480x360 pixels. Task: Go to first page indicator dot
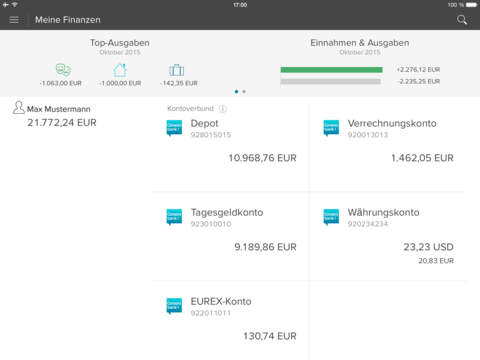click(236, 92)
